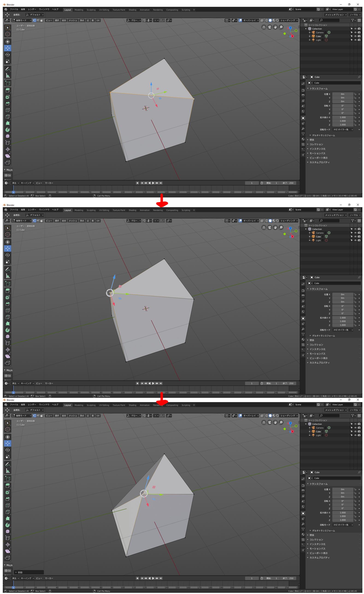Switch to UV Editing tab in bottom window
This screenshot has width=364, height=594.
[104, 405]
